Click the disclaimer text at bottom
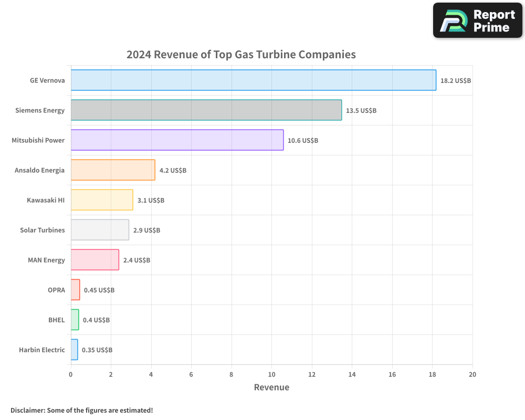 (x=82, y=410)
